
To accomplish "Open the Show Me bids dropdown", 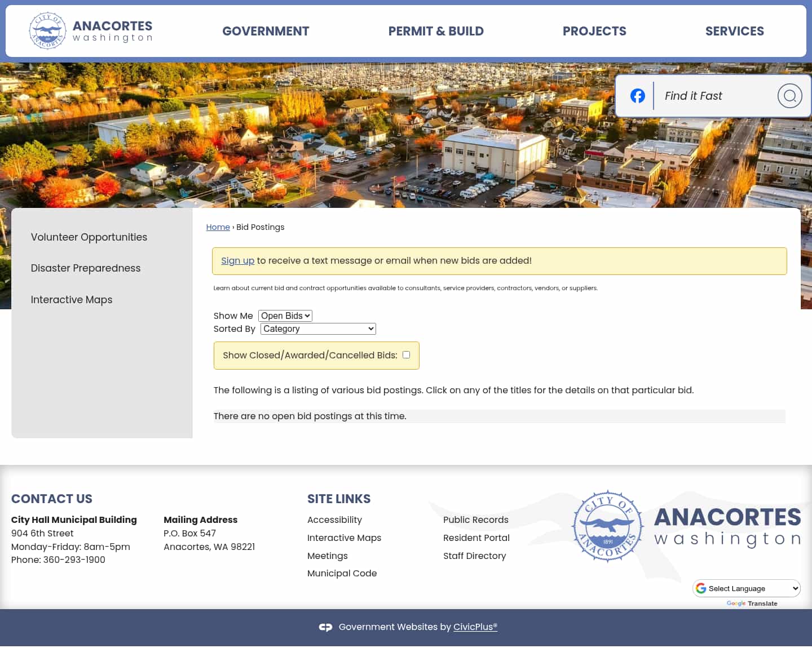I will click(285, 316).
